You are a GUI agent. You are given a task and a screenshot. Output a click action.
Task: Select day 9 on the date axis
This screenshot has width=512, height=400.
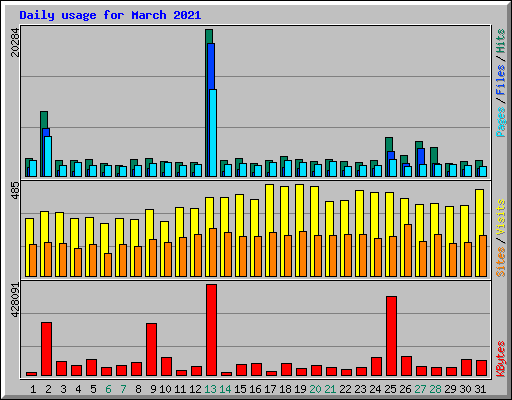pos(153,389)
